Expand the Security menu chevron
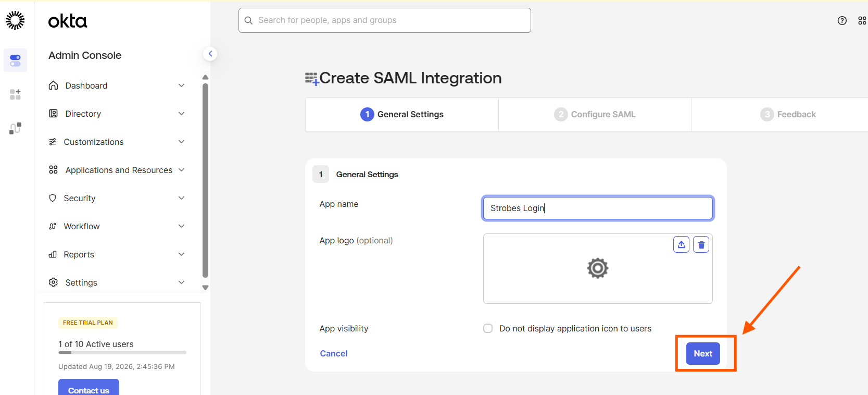Viewport: 868px width, 395px height. [181, 198]
